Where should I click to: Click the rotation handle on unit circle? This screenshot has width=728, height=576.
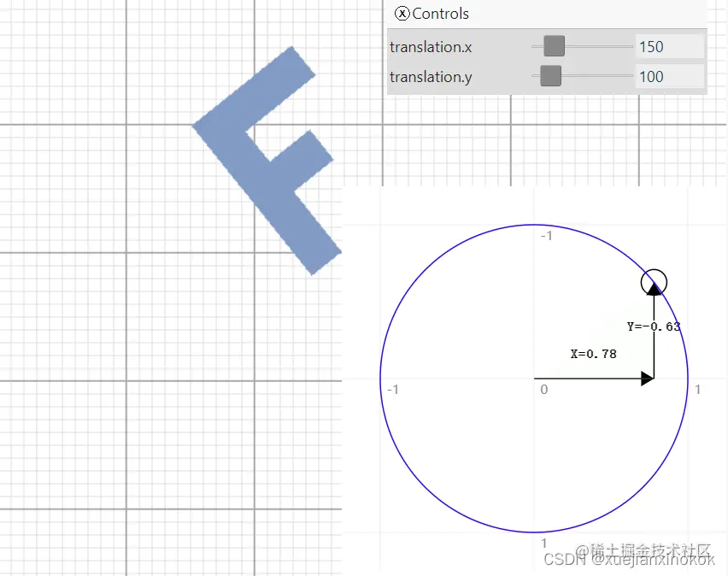(x=654, y=282)
